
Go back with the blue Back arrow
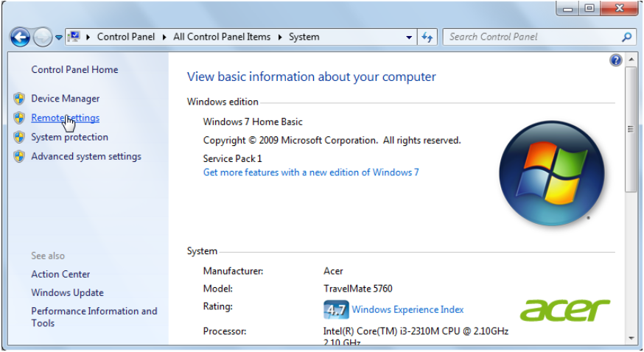[x=20, y=38]
